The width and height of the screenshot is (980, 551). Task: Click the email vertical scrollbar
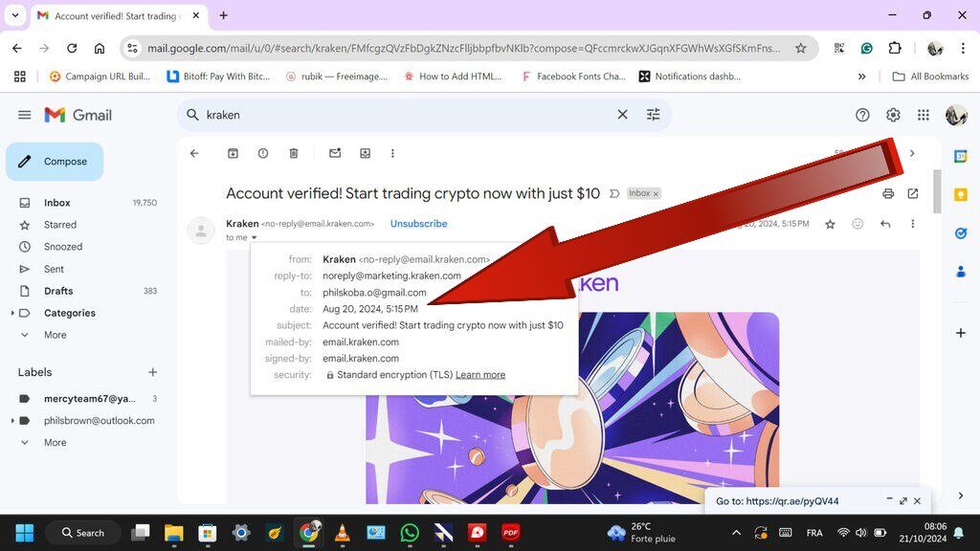pos(937,191)
